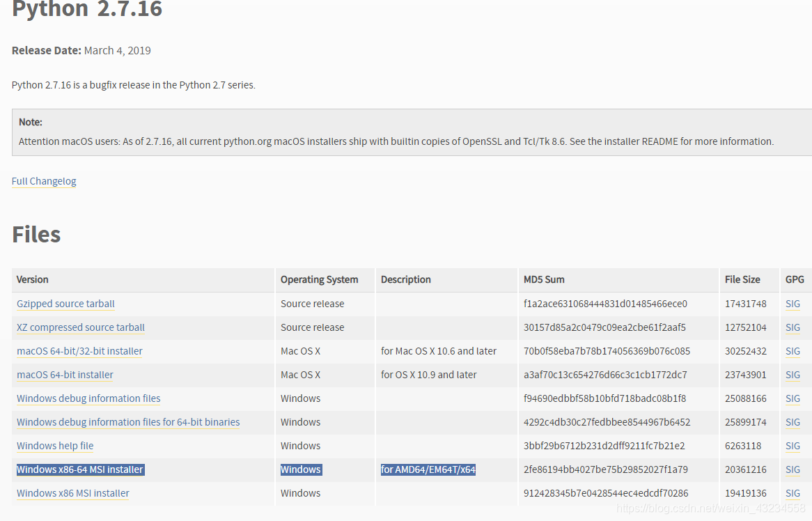812x521 pixels.
Task: Download the Windows help file
Action: click(x=55, y=446)
